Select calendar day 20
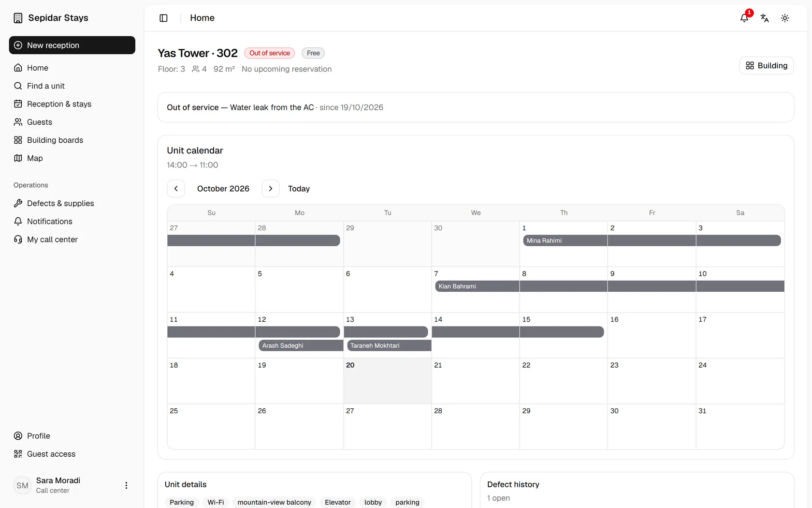This screenshot has width=812, height=508. click(388, 381)
